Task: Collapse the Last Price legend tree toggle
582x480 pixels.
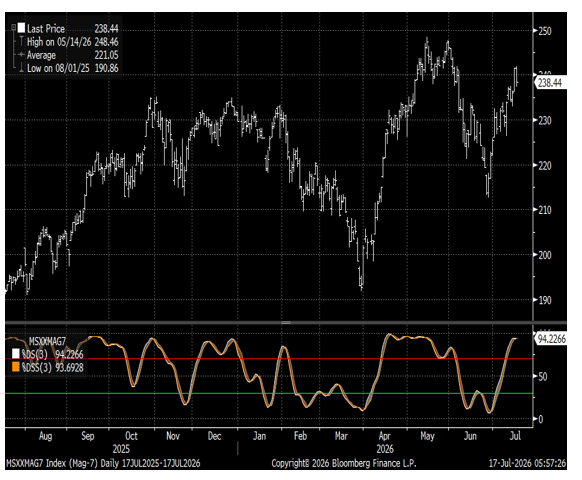Action: (x=13, y=27)
